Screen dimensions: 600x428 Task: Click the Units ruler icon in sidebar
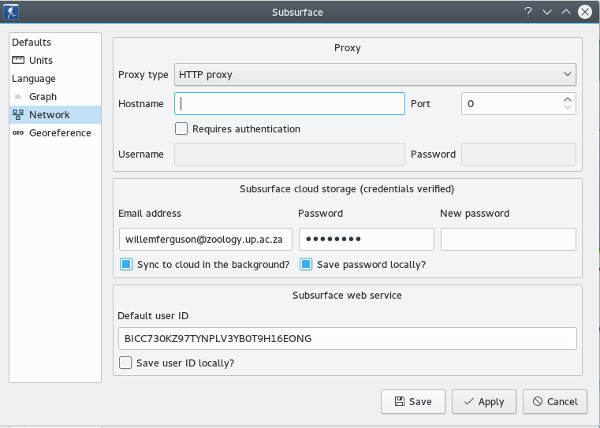[18, 60]
